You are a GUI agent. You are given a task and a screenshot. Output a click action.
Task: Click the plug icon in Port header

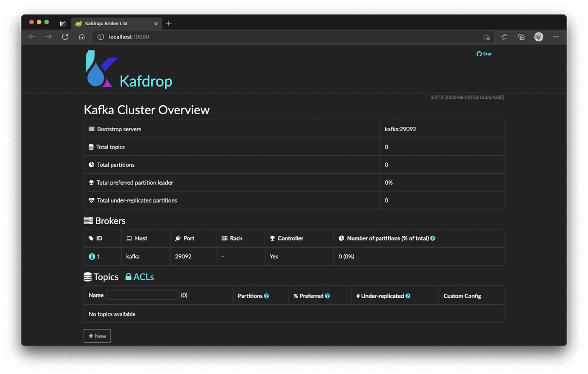[x=178, y=238]
